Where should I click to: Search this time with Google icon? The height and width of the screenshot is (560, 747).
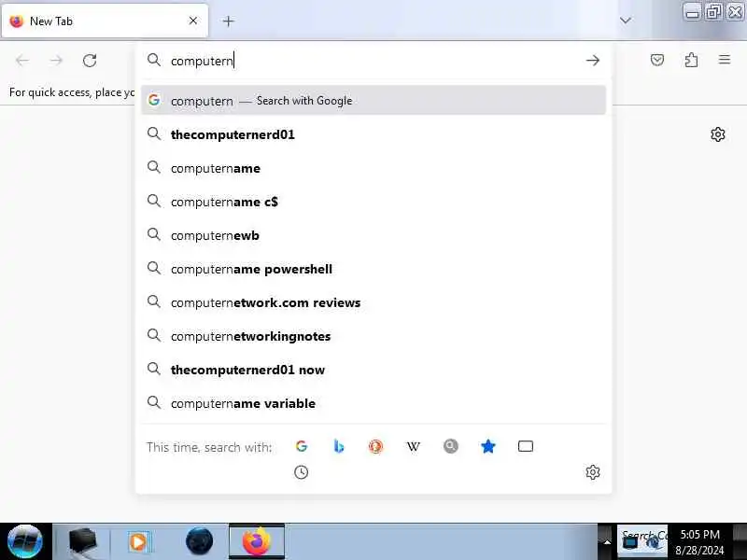[301, 446]
